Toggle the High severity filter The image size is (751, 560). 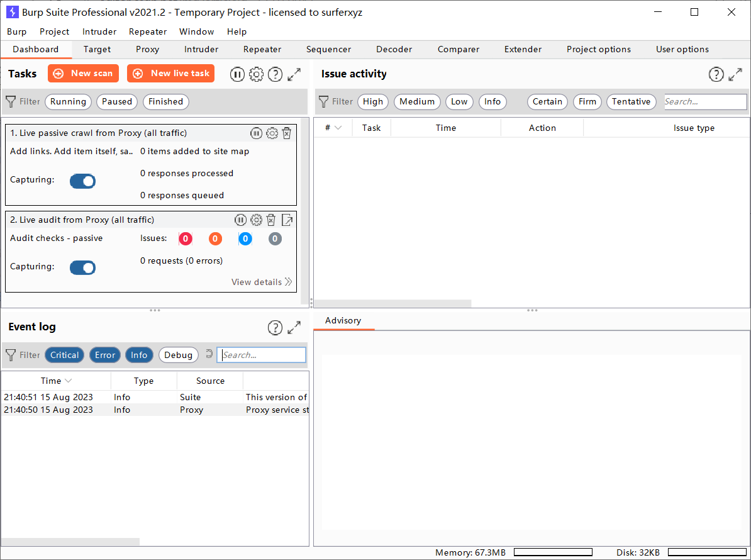click(372, 101)
